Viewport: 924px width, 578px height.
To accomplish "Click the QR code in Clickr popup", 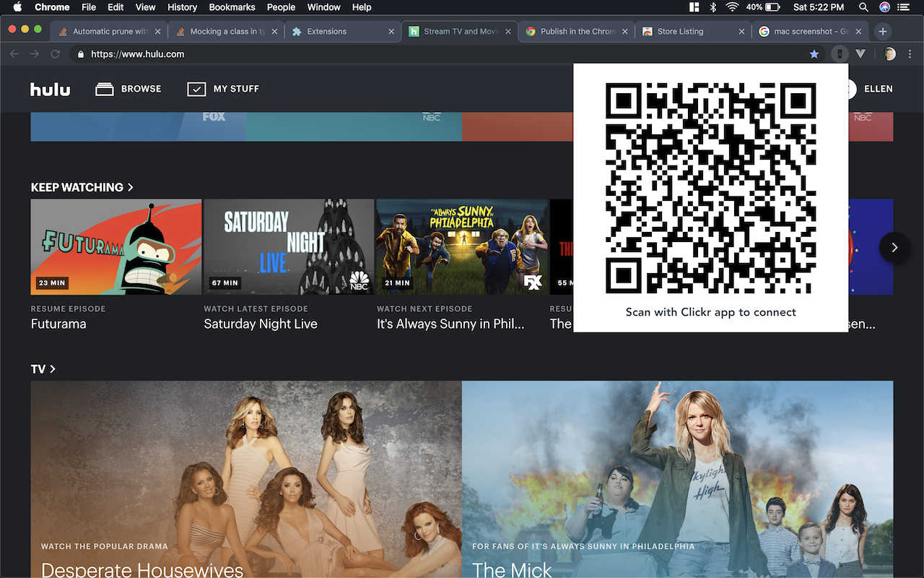I will coord(710,188).
